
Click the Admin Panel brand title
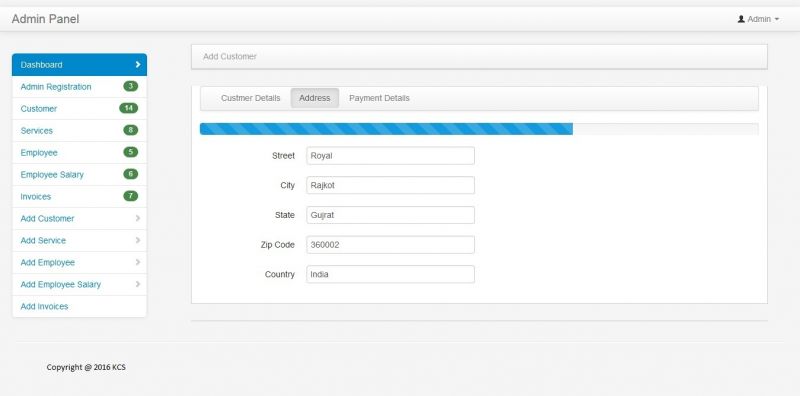(x=45, y=19)
